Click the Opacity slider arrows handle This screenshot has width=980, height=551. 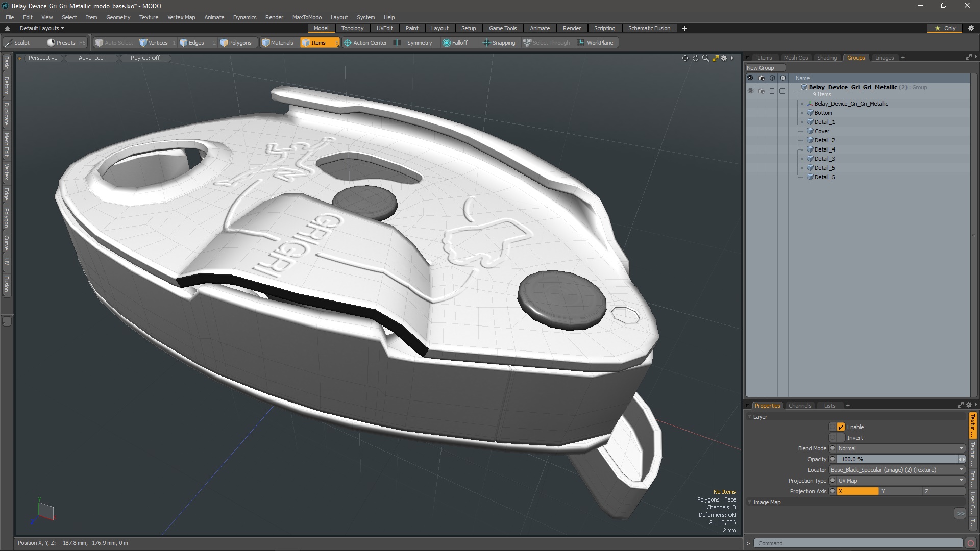pos(962,459)
